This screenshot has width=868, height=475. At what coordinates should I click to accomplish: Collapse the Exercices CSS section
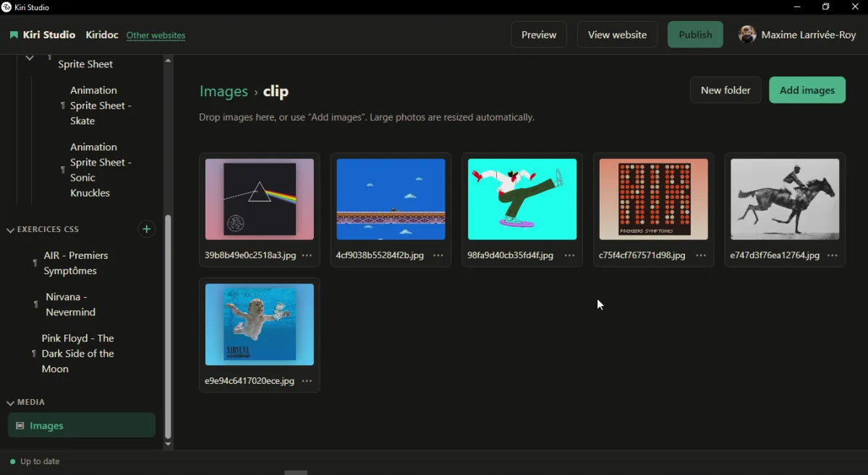coord(11,230)
